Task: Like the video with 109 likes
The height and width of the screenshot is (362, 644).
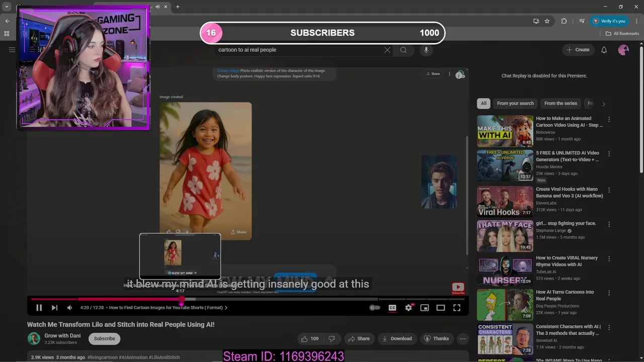Action: (x=309, y=339)
